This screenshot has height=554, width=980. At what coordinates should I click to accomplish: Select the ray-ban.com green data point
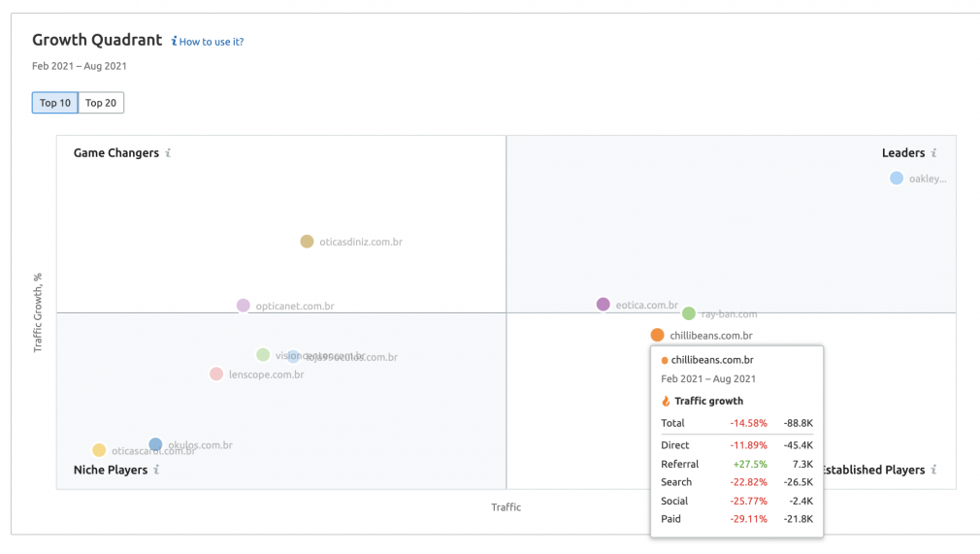click(688, 313)
